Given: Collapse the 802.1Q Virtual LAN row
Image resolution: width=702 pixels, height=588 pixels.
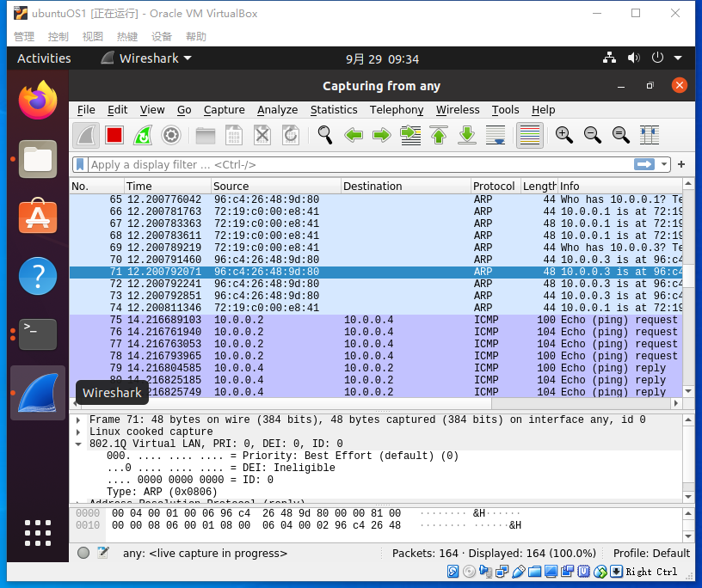Looking at the screenshot, I should click(78, 444).
